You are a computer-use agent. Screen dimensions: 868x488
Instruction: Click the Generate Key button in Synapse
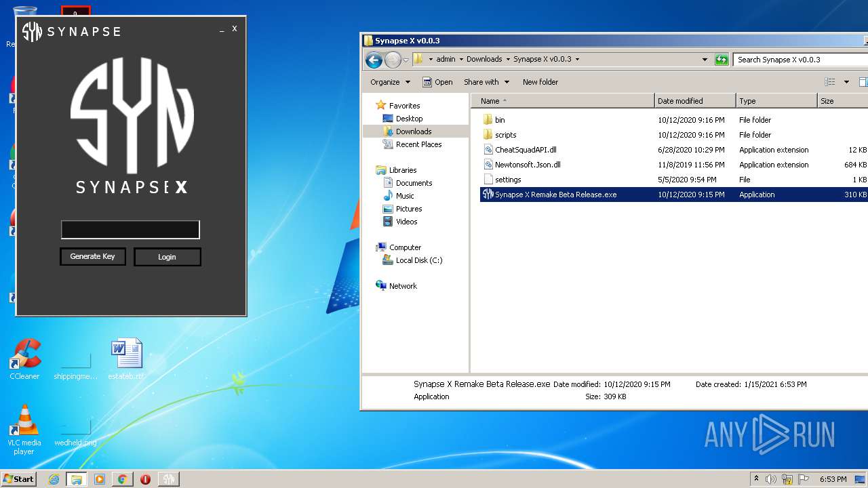93,256
